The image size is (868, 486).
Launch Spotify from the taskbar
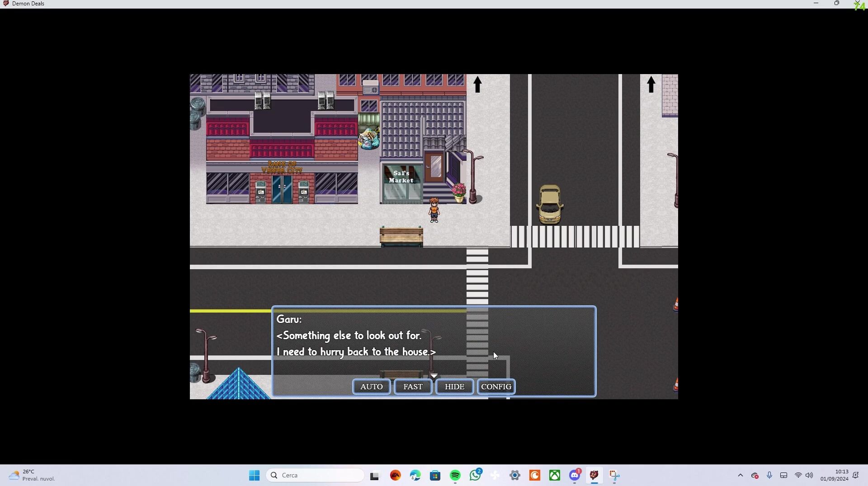(x=455, y=475)
